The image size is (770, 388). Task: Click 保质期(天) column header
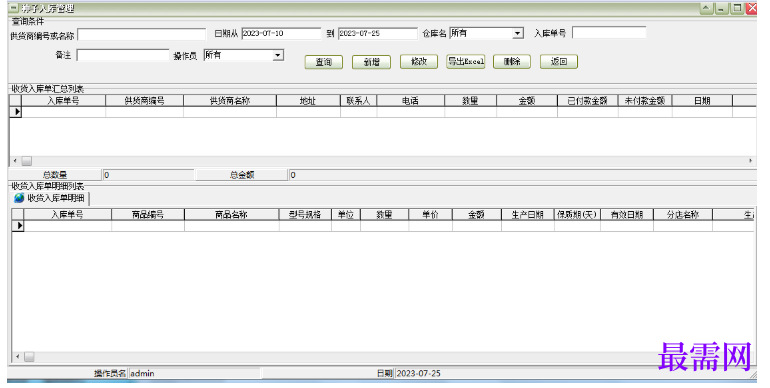[577, 215]
